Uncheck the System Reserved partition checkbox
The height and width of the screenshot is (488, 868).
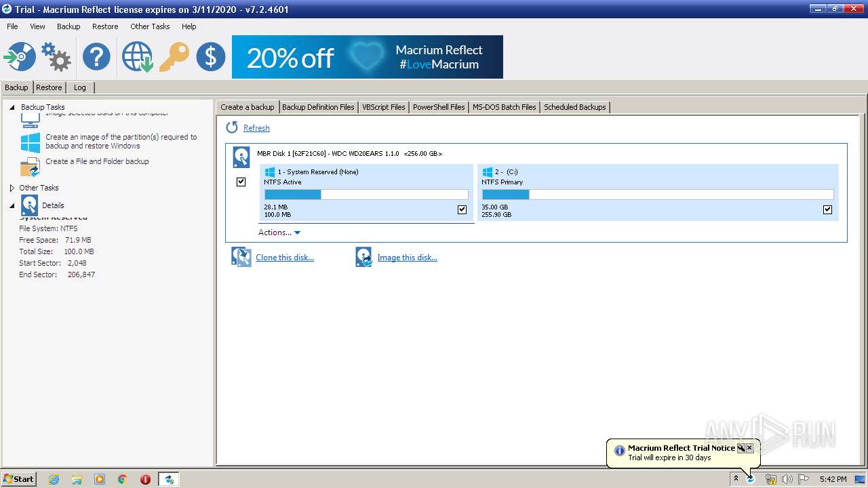click(462, 209)
